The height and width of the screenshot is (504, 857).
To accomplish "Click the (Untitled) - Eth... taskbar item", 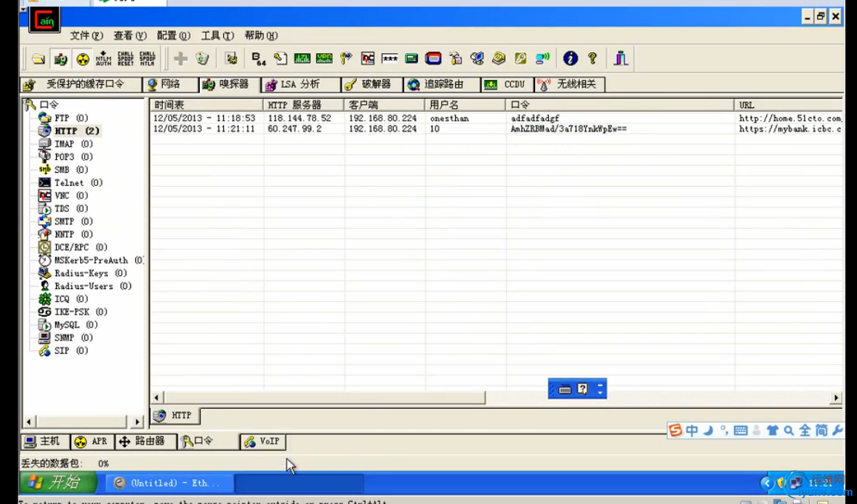I will (x=169, y=483).
